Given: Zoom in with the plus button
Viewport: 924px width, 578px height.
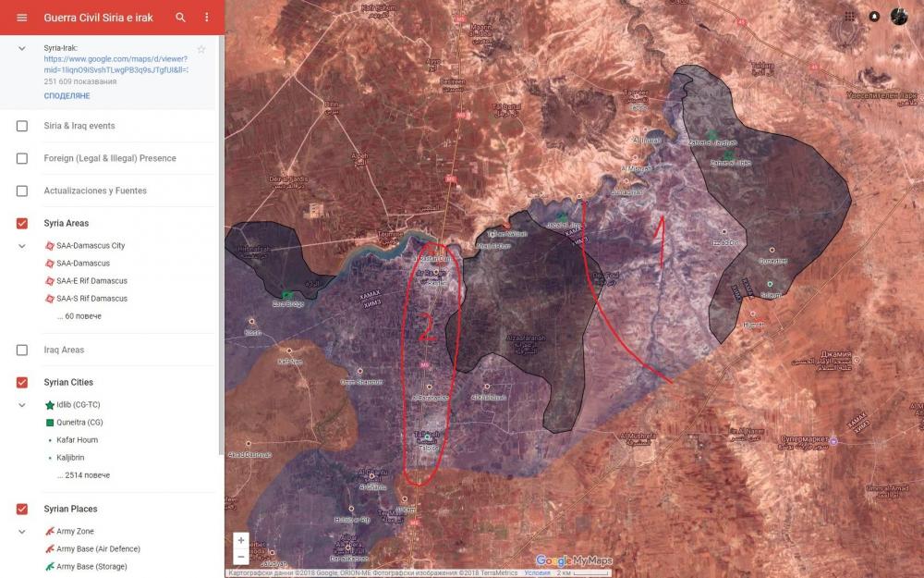Looking at the screenshot, I should tap(241, 540).
